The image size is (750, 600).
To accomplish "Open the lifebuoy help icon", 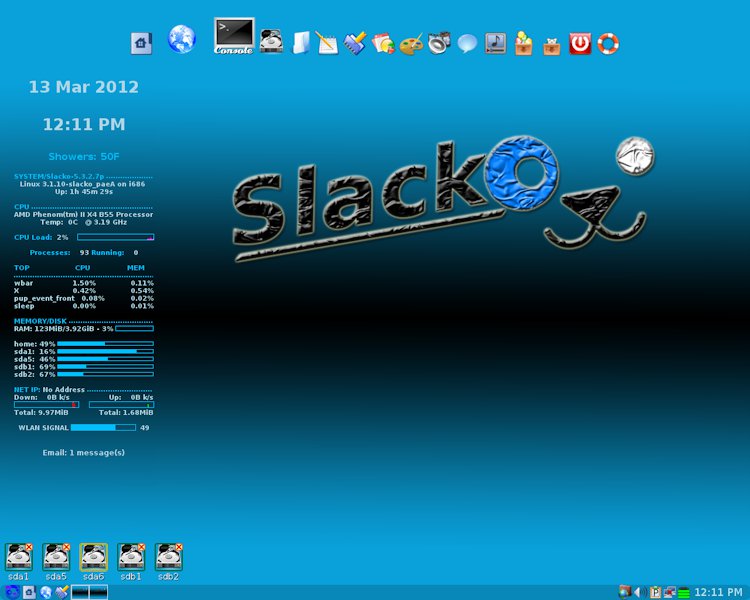I will pyautogui.click(x=608, y=44).
